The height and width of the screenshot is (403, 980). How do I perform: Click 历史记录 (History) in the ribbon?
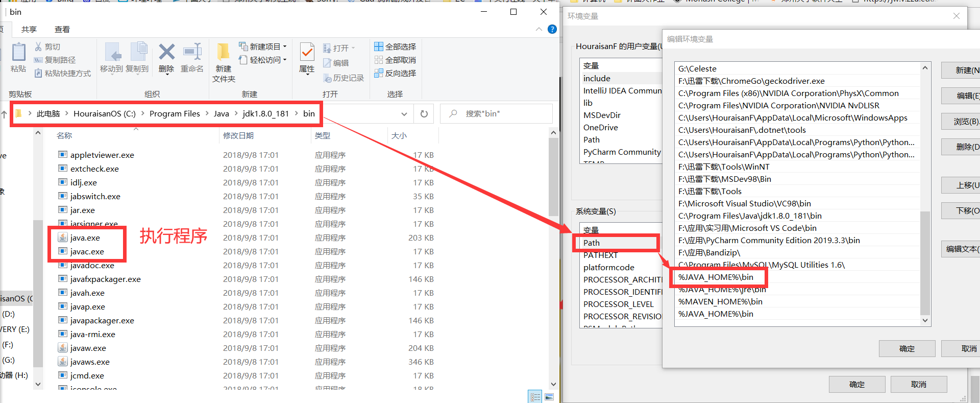point(344,78)
